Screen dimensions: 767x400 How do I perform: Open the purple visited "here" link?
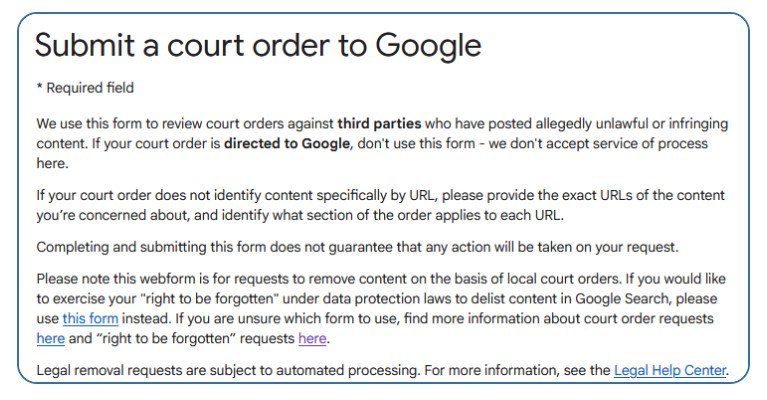(312, 338)
